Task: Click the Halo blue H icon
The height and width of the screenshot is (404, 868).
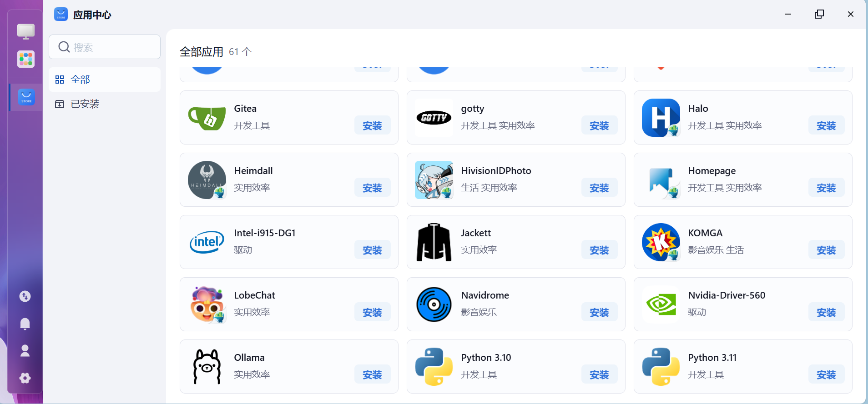Action: (661, 118)
